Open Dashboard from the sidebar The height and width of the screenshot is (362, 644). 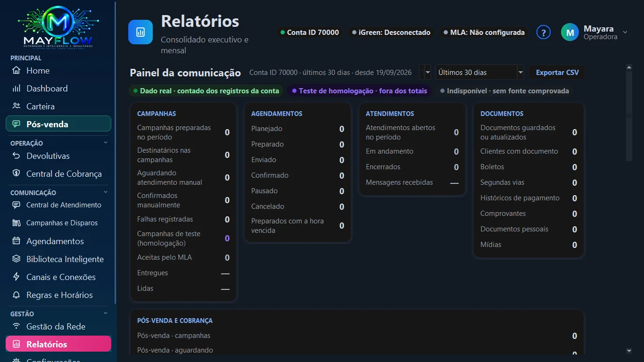(x=58, y=89)
